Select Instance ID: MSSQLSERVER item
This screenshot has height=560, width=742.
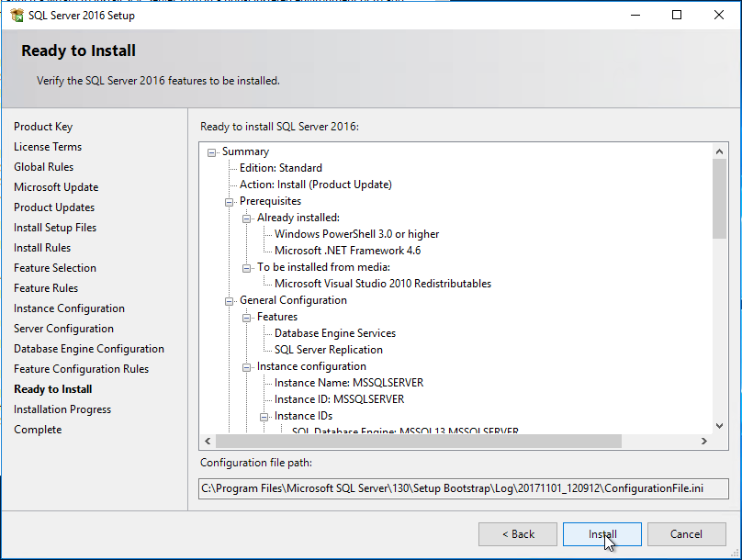[339, 399]
